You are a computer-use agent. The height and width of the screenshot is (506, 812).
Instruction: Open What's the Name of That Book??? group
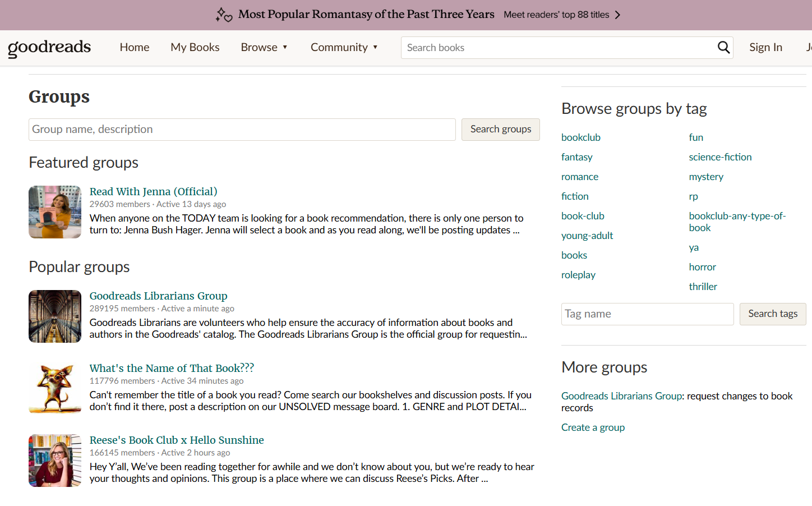tap(172, 369)
